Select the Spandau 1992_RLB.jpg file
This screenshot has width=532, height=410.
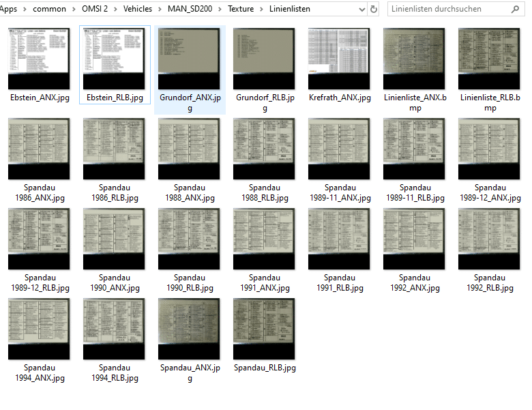tap(489, 239)
